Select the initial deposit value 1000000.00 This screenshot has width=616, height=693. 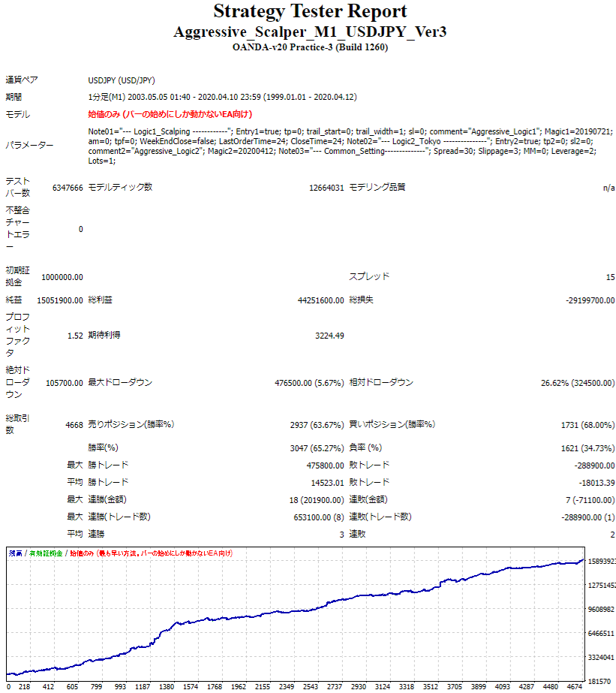point(62,277)
